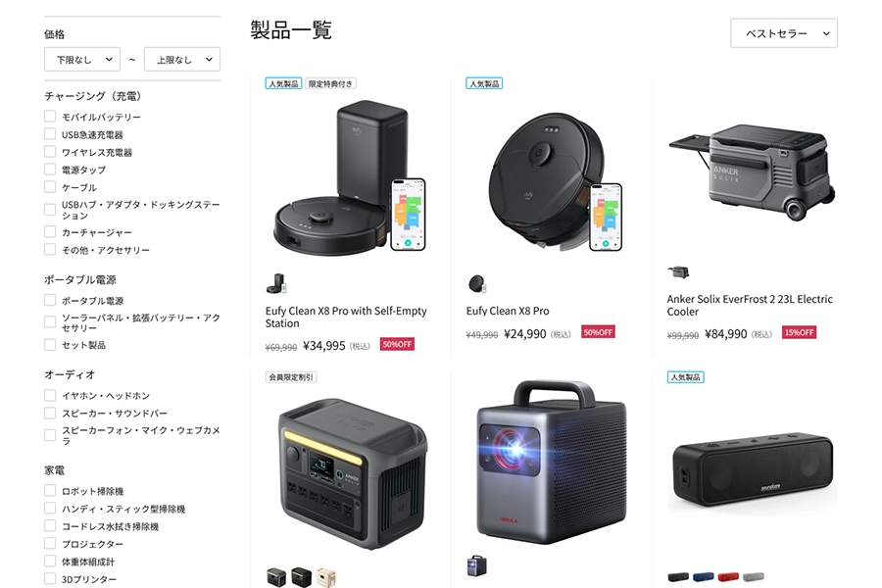Open the Eufy Clean X8 Pro product title

508,311
